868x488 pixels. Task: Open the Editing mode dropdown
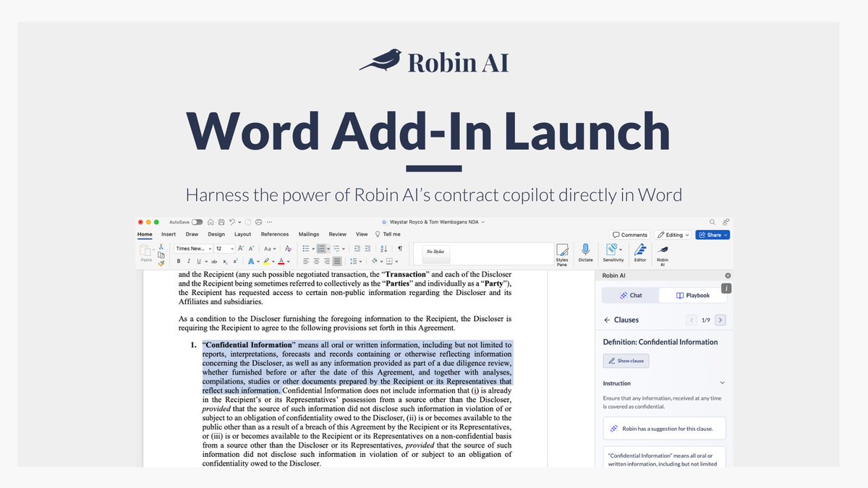[673, 234]
